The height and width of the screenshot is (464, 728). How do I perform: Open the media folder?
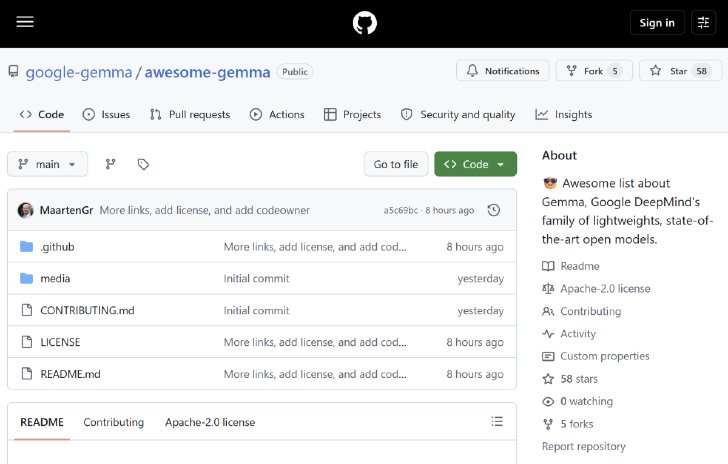coord(55,278)
